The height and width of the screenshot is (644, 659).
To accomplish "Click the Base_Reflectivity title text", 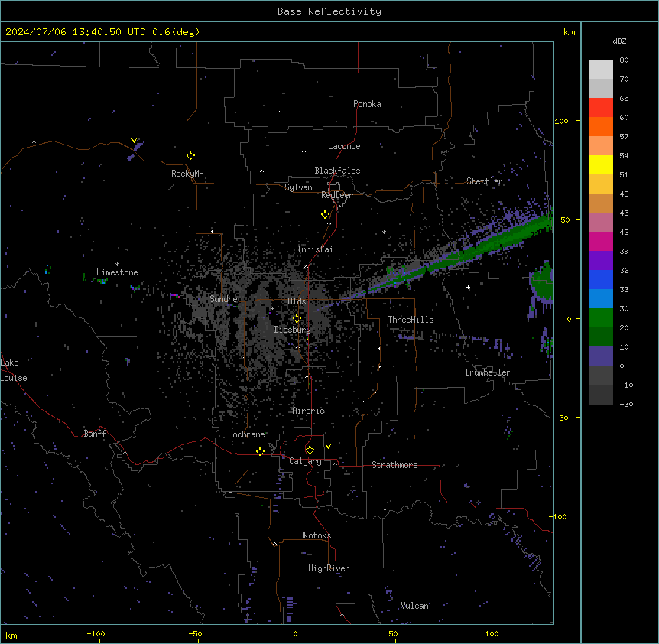I will click(329, 11).
